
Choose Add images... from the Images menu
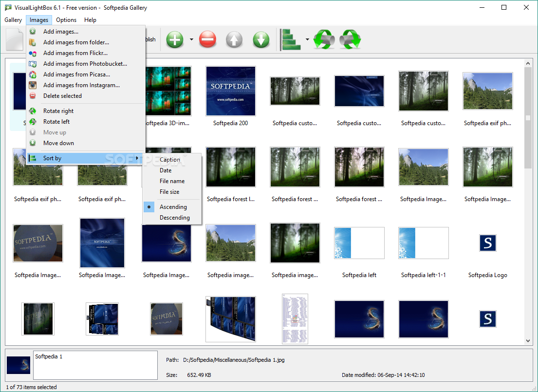click(86, 32)
